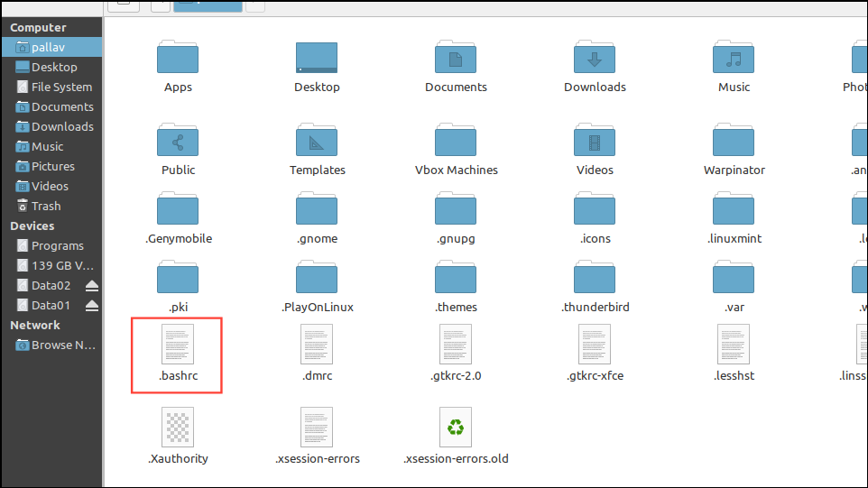
Task: Collapse the Devices sidebar section
Action: click(x=32, y=226)
